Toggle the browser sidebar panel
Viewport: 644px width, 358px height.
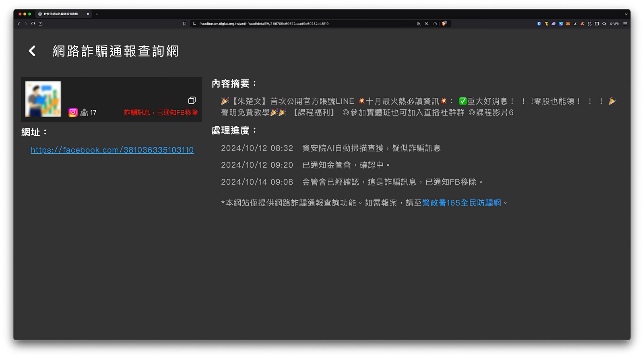coord(597,24)
